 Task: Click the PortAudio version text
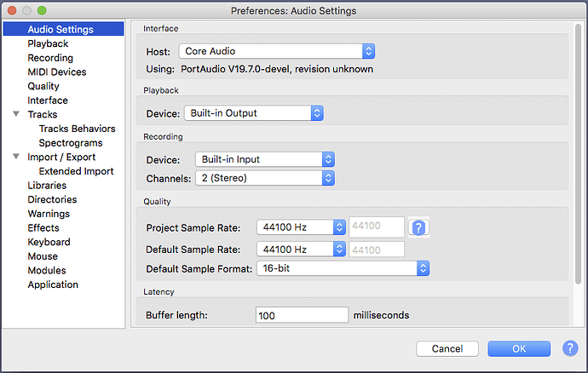tap(277, 69)
